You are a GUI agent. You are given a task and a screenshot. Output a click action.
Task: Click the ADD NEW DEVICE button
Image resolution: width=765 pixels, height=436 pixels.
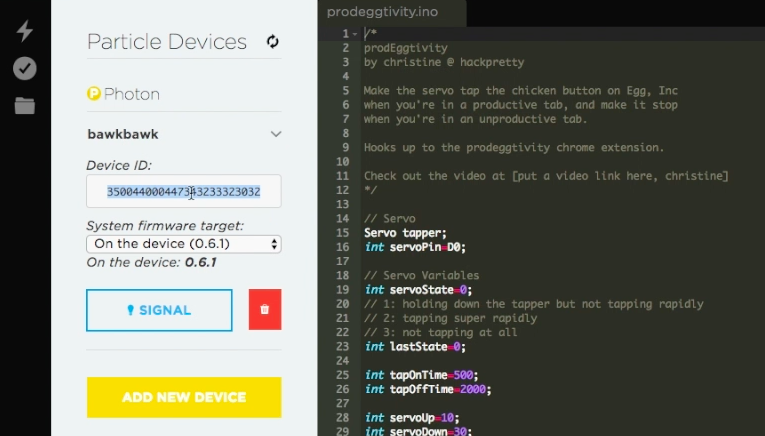(184, 397)
